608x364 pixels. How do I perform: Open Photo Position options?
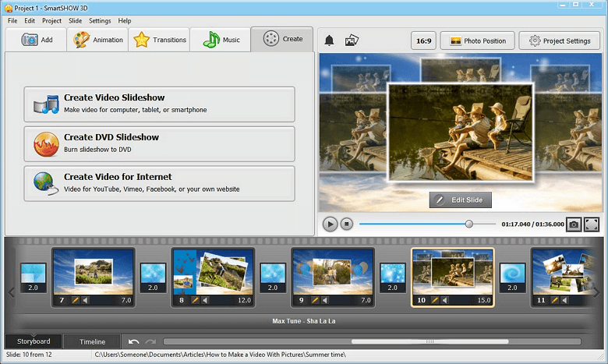[x=477, y=41]
